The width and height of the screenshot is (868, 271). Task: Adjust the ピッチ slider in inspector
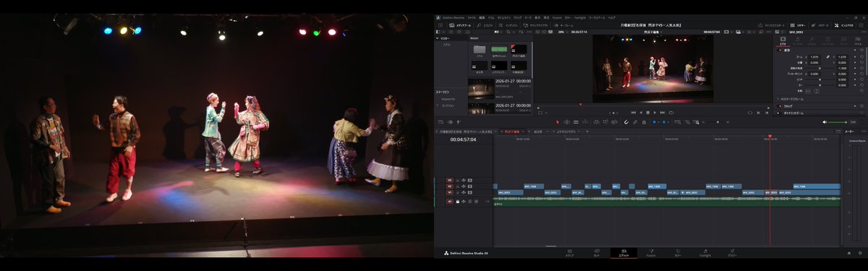[820, 79]
